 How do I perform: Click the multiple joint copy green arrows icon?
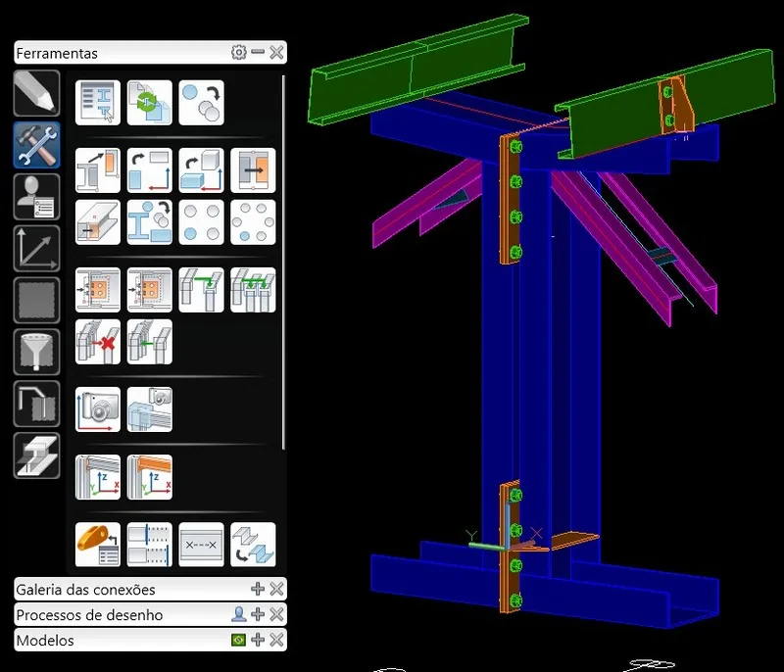(253, 290)
